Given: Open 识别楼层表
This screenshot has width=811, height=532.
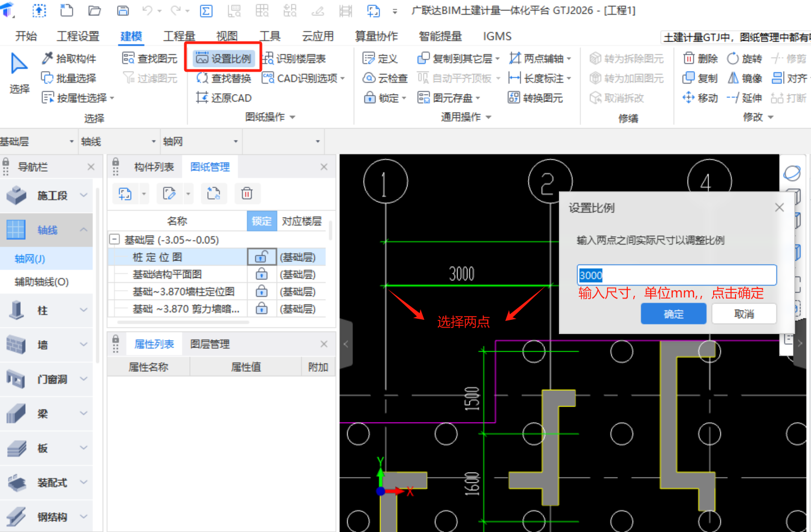Looking at the screenshot, I should pos(294,59).
